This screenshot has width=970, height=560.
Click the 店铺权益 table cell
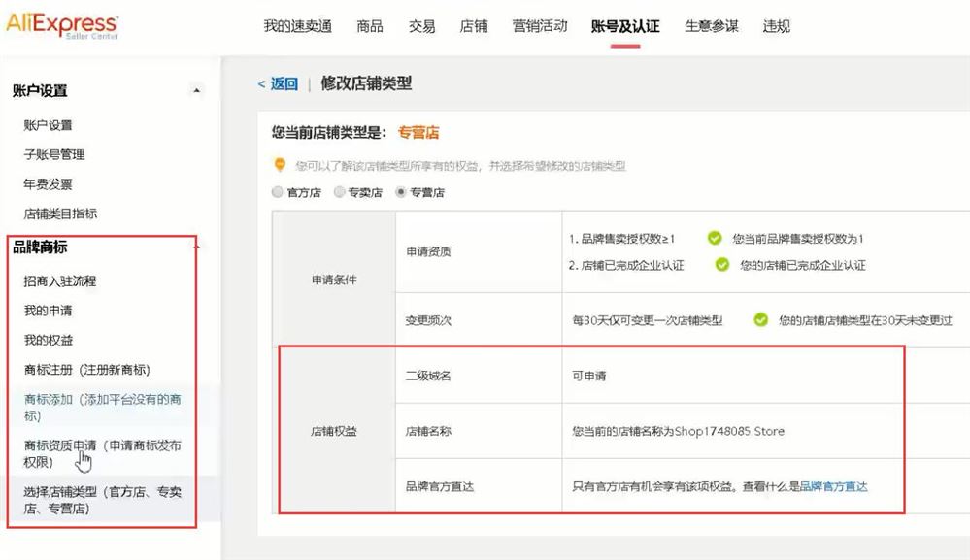[334, 431]
